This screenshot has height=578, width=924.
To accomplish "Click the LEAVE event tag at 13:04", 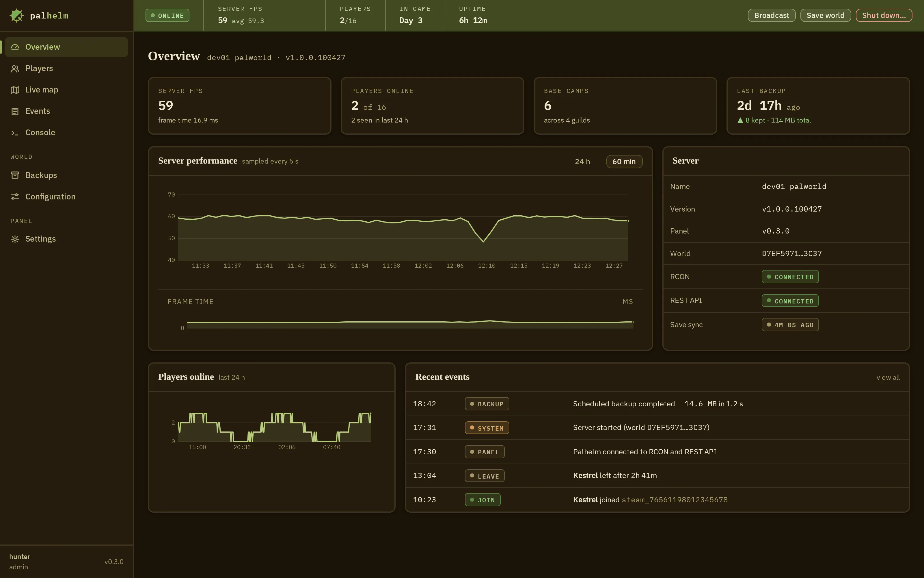I will coord(485,476).
